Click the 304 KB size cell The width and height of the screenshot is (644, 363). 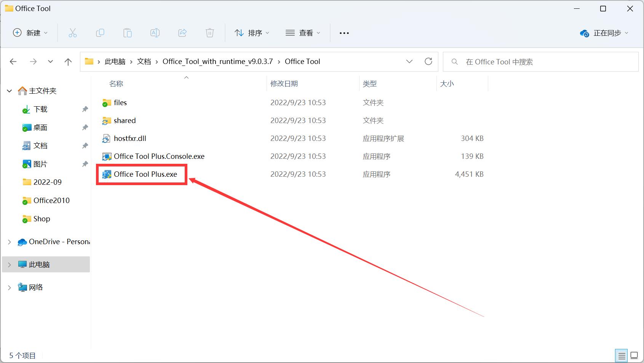472,139
